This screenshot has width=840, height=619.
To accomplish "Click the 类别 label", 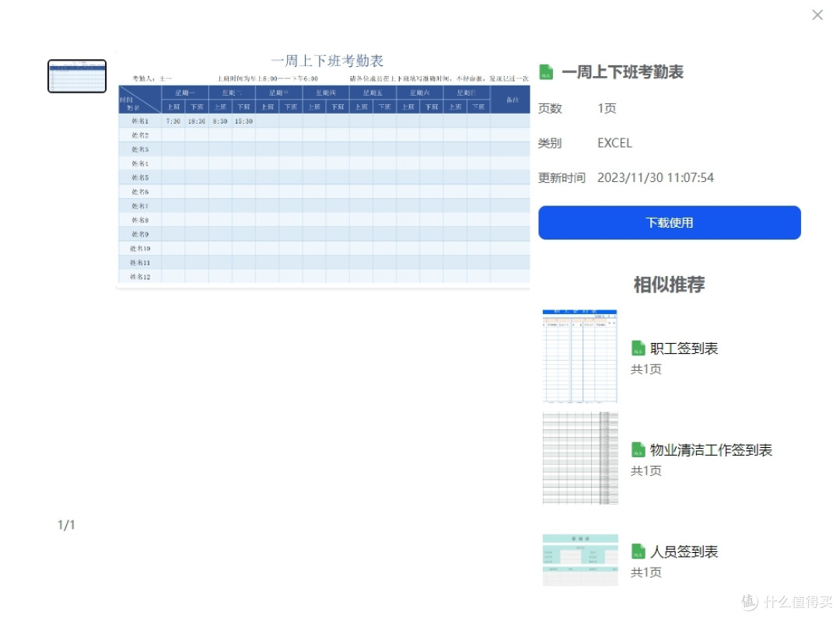I will pyautogui.click(x=550, y=143).
